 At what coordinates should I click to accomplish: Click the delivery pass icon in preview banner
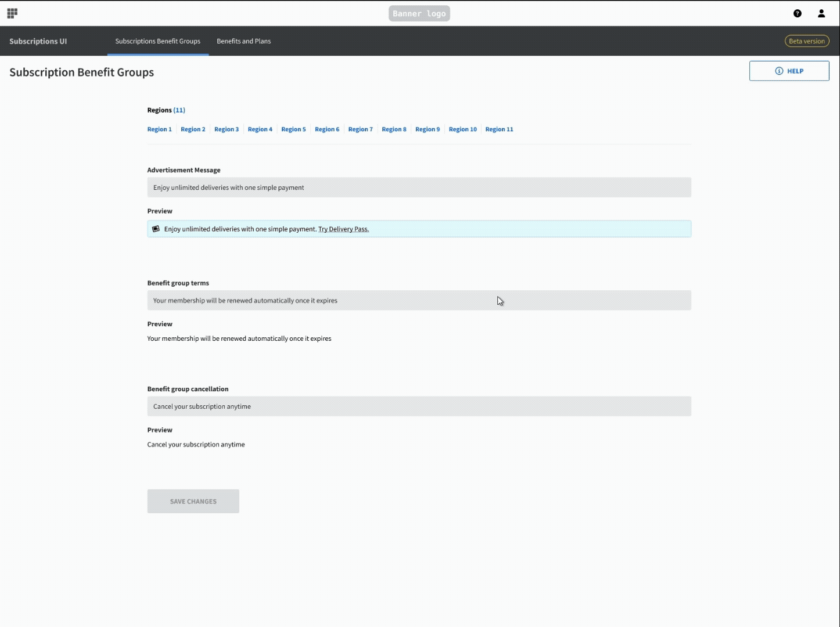point(156,229)
